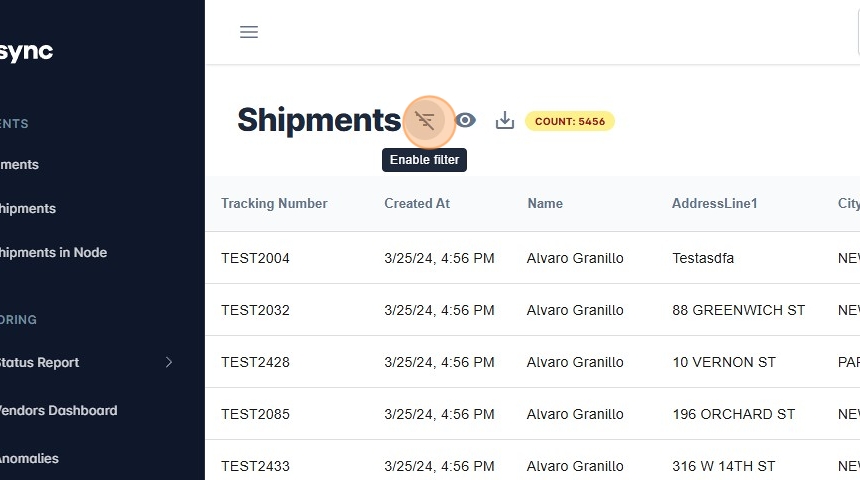This screenshot has height=480, width=860.
Task: Download the shipments list
Action: coord(505,121)
